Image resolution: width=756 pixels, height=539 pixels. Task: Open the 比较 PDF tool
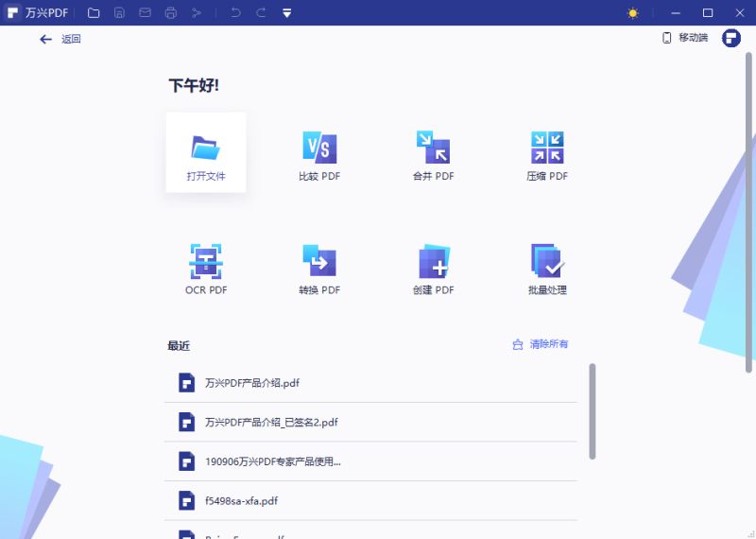point(319,157)
